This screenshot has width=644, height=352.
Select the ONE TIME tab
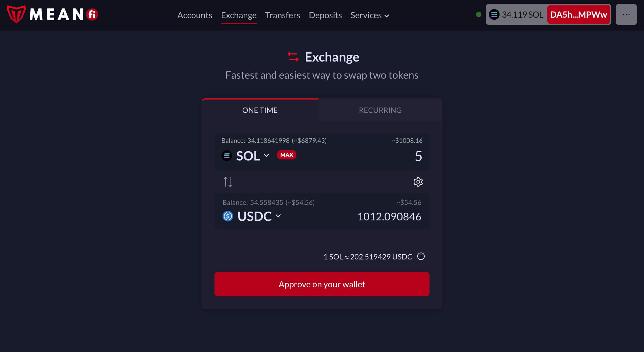[x=260, y=110]
